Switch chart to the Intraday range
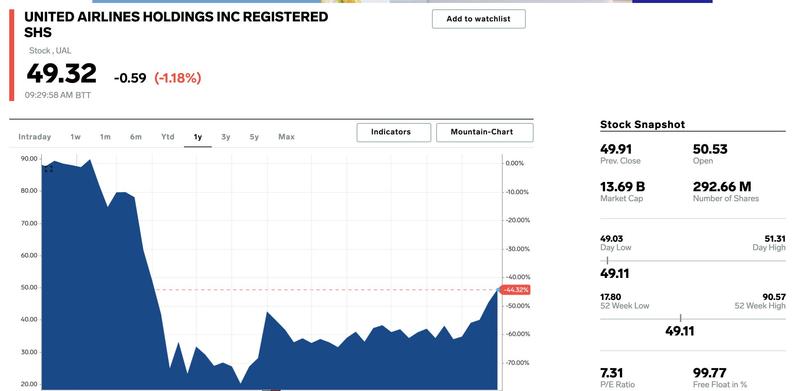800x391 pixels. click(35, 137)
